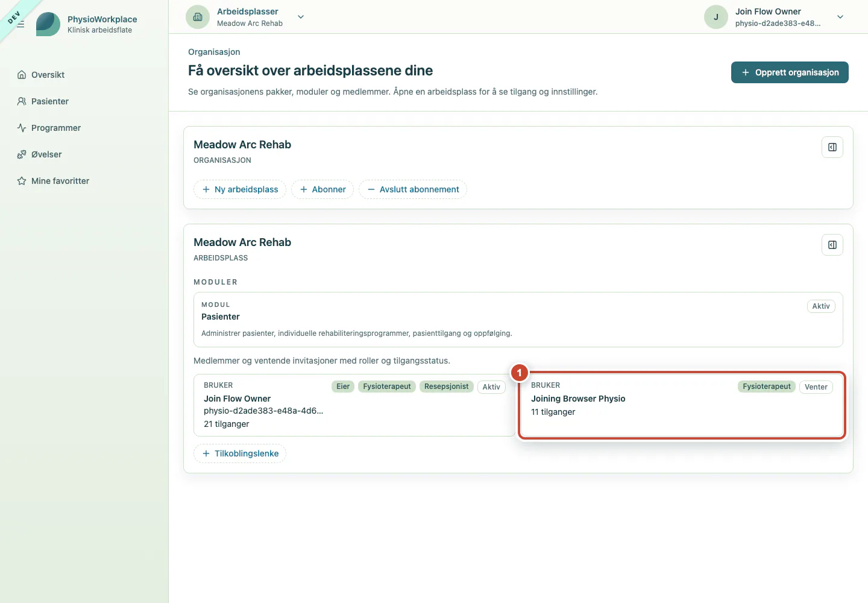Open Mine favoritter via its star icon
This screenshot has width=868, height=603.
pos(22,181)
